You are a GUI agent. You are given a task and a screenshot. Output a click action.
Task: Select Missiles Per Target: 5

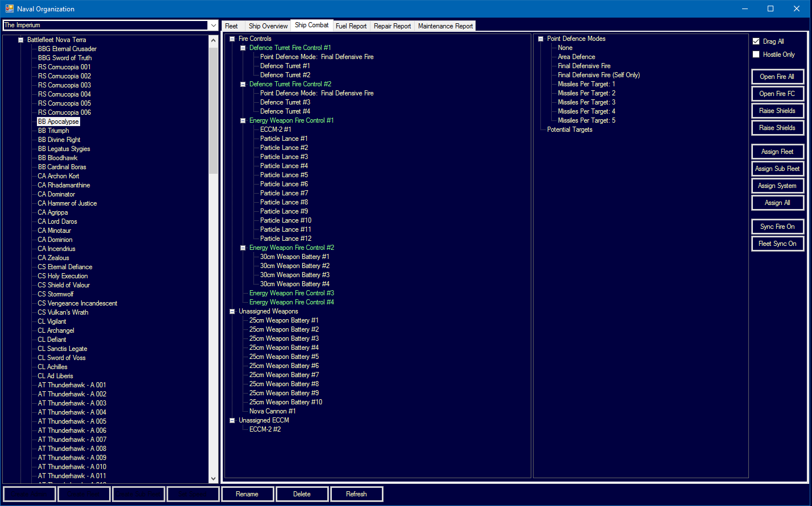[x=586, y=120]
